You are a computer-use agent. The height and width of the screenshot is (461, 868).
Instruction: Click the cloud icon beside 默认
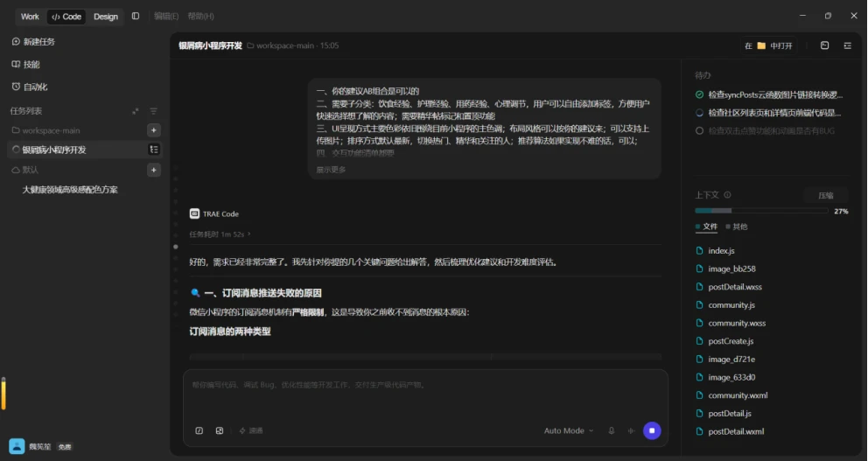pyautogui.click(x=16, y=170)
